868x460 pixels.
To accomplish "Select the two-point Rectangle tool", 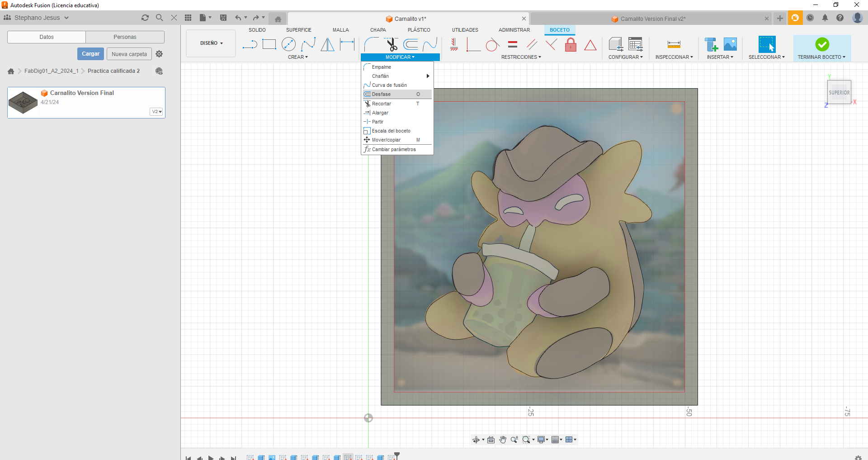I will point(269,44).
